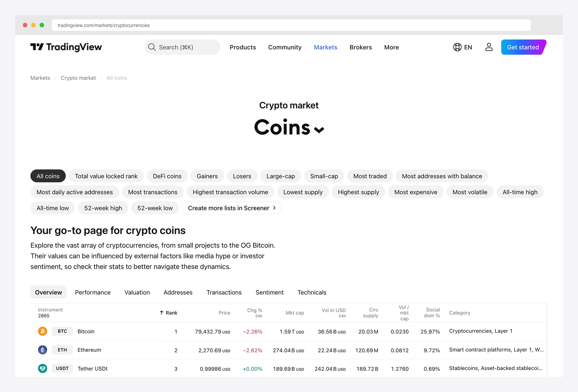Click the search magnifier icon
Image resolution: width=578 pixels, height=392 pixels.
tap(152, 47)
